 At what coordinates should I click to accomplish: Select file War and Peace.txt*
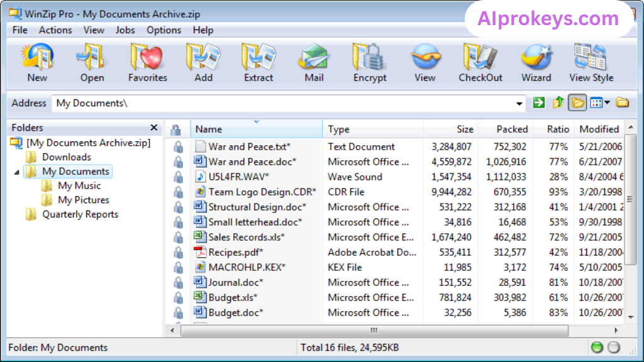pos(249,146)
